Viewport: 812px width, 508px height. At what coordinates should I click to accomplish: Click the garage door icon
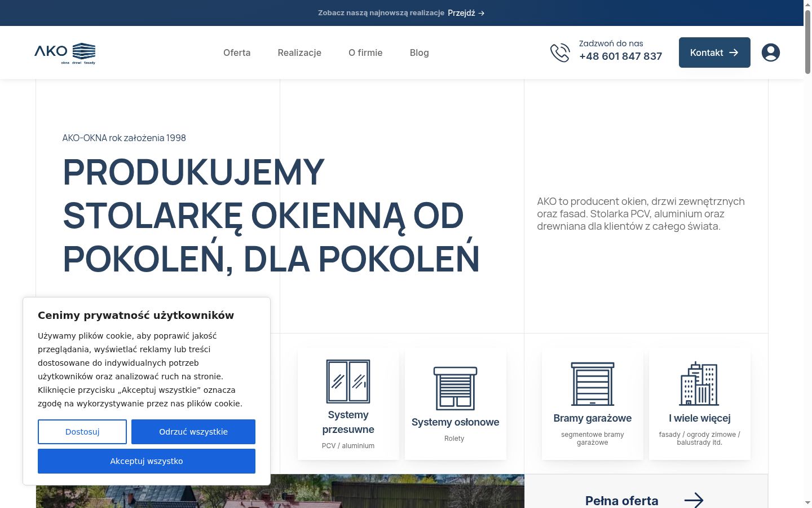(x=592, y=384)
